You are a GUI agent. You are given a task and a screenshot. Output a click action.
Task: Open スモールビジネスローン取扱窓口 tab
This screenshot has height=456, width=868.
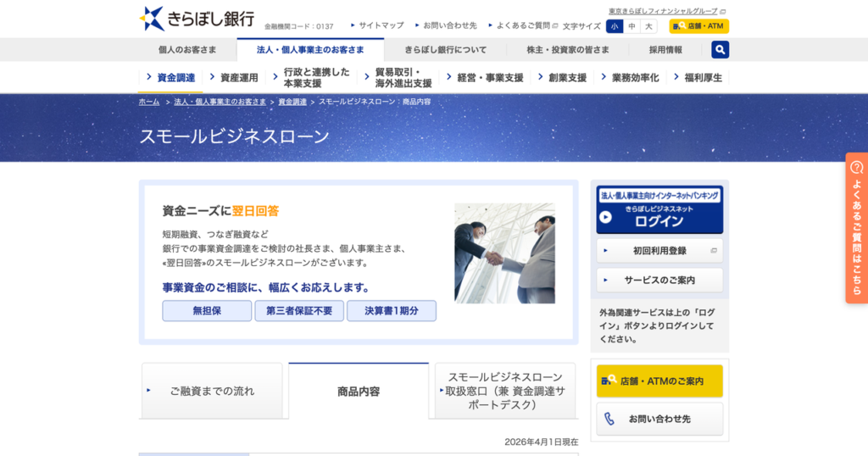[x=505, y=392]
